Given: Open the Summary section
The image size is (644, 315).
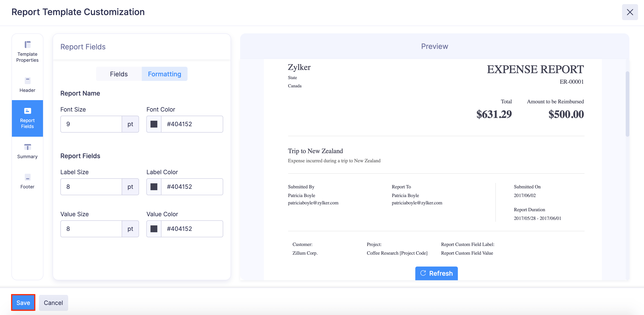Looking at the screenshot, I should 27,151.
